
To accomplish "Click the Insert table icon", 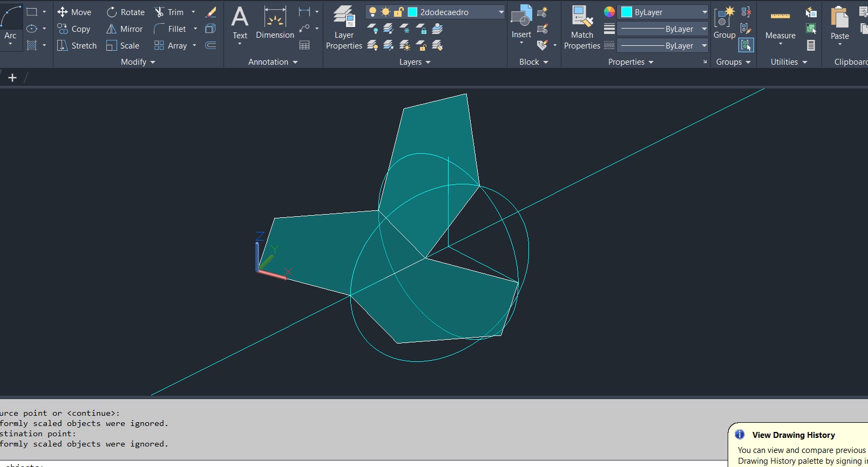I will click(304, 46).
